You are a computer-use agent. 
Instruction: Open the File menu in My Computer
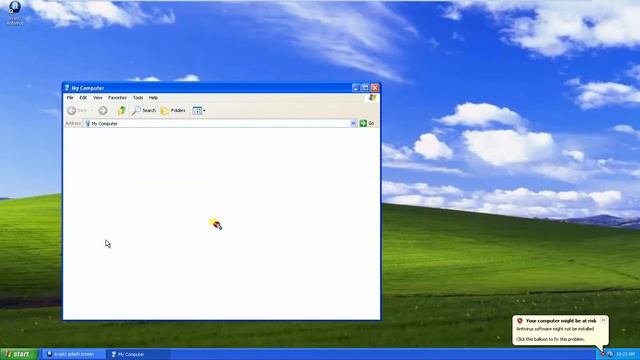[70, 98]
